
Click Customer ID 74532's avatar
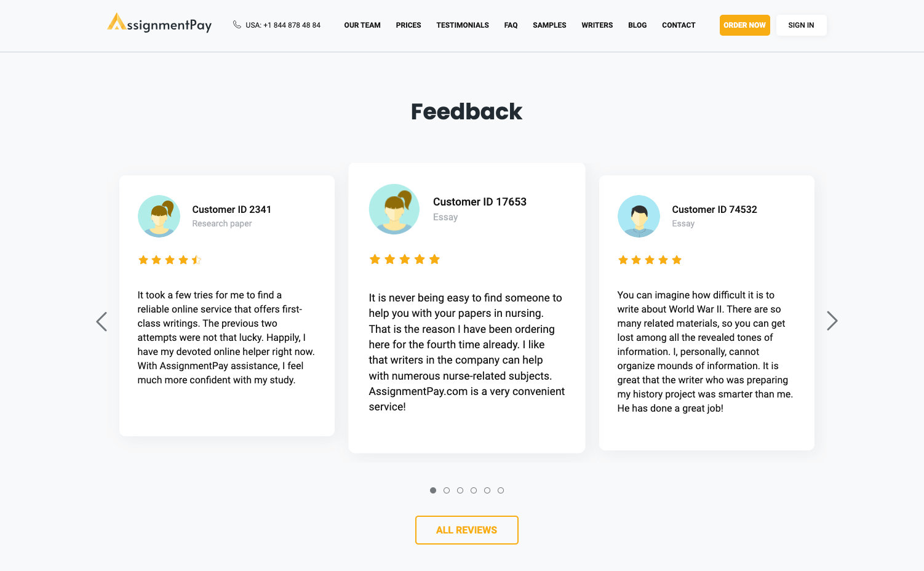coord(639,216)
